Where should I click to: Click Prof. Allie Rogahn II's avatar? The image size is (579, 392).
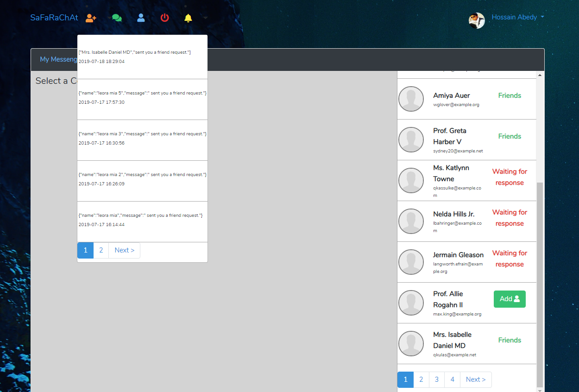[411, 303]
